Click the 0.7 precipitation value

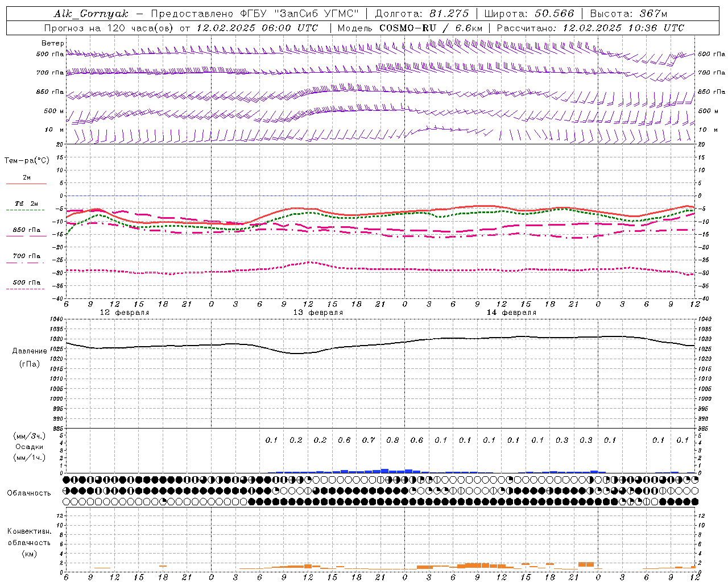pyautogui.click(x=369, y=440)
